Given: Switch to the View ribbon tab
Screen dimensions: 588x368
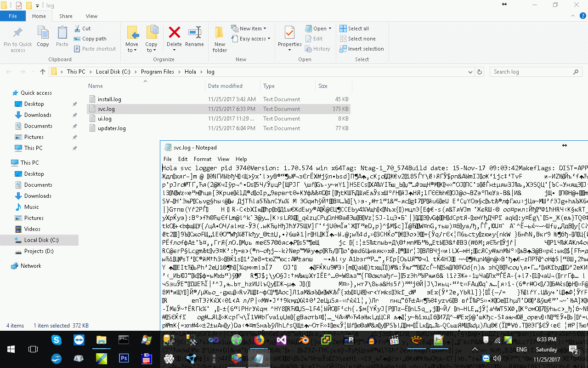Looking at the screenshot, I should tap(91, 16).
